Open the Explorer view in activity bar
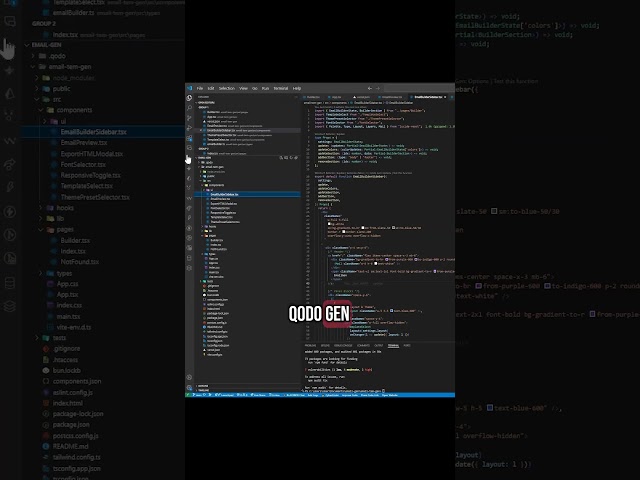Image resolution: width=640 pixels, height=480 pixels. tap(189, 98)
